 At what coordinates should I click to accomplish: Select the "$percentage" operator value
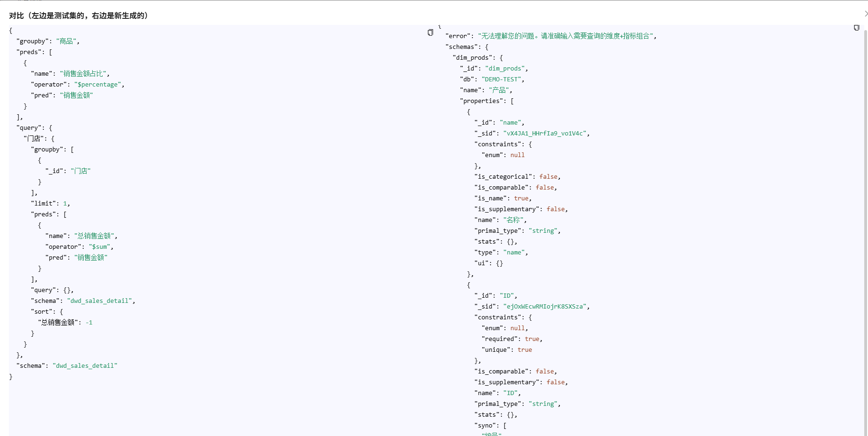[x=97, y=84]
